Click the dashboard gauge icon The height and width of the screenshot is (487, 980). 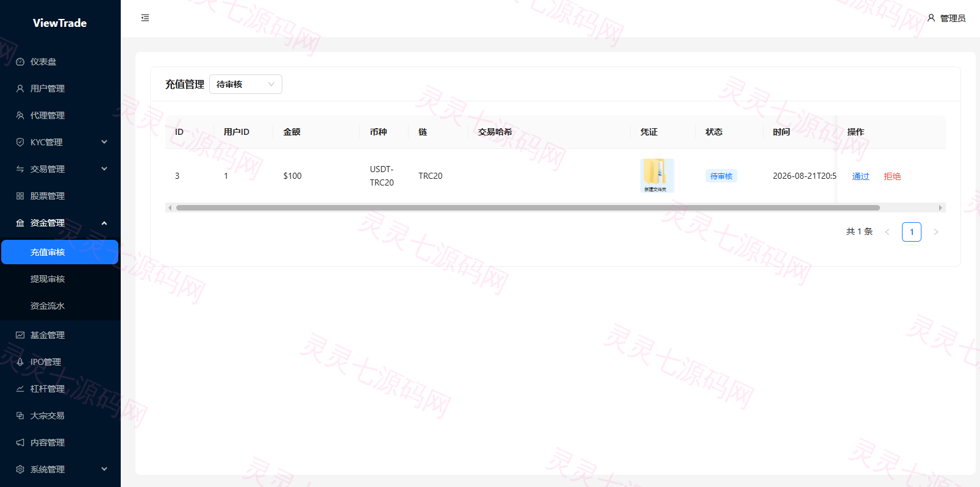[x=20, y=62]
